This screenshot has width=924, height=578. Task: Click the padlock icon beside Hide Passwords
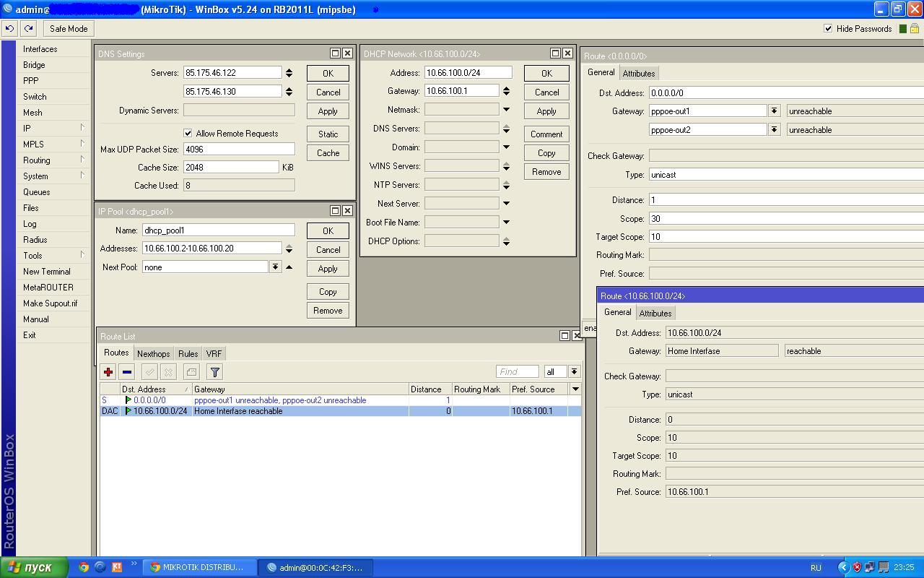coord(915,29)
